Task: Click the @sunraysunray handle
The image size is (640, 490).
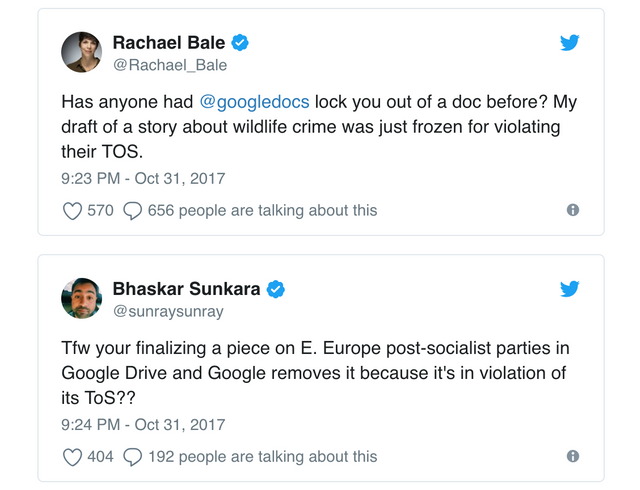Action: tap(168, 311)
